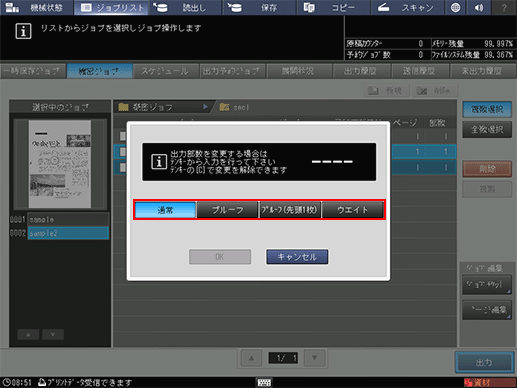Click the job preview thumbnail
The width and height of the screenshot is (517, 388).
click(60, 164)
